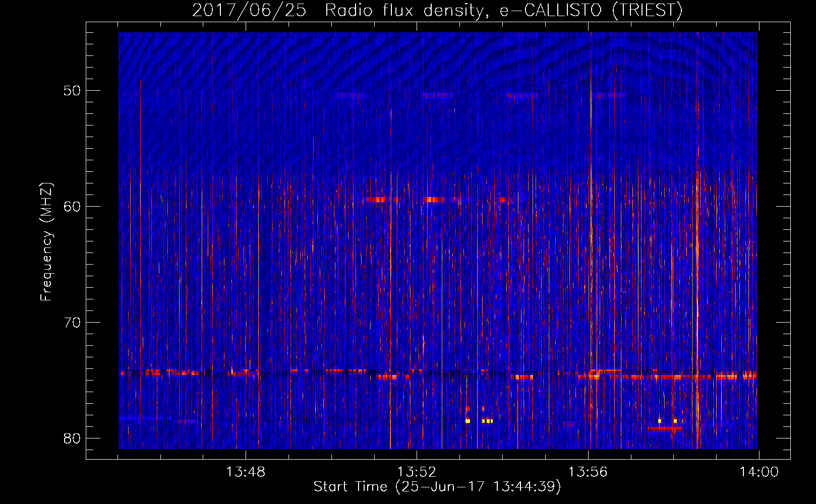The image size is (816, 504).
Task: Click the 50 tick label on frequency axis
Action: [72, 91]
